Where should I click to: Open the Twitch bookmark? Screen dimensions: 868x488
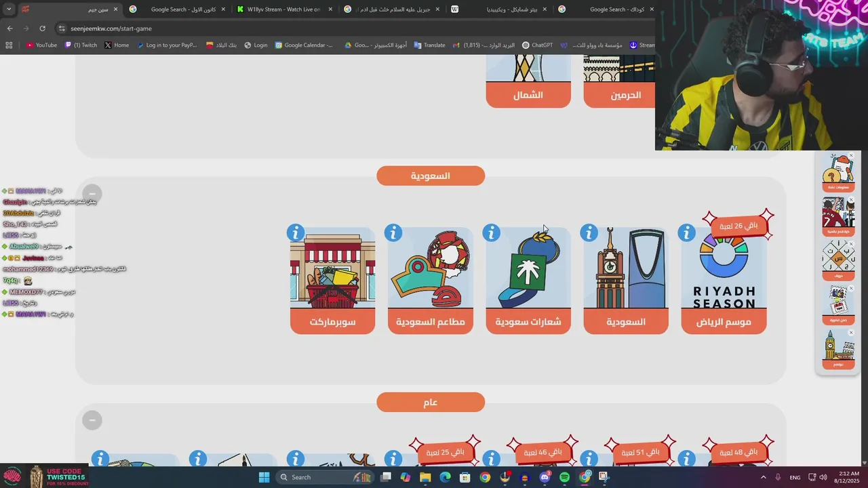[81, 45]
